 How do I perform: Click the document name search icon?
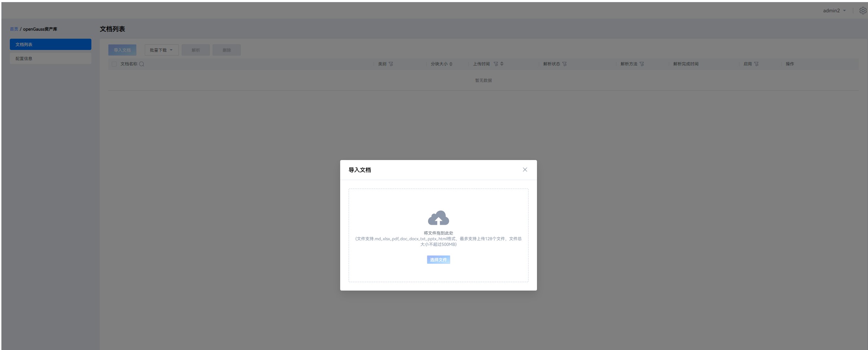click(142, 64)
